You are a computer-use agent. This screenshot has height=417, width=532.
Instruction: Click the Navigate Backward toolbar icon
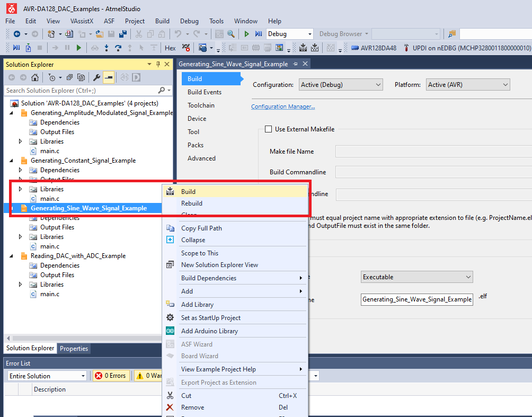tap(16, 34)
